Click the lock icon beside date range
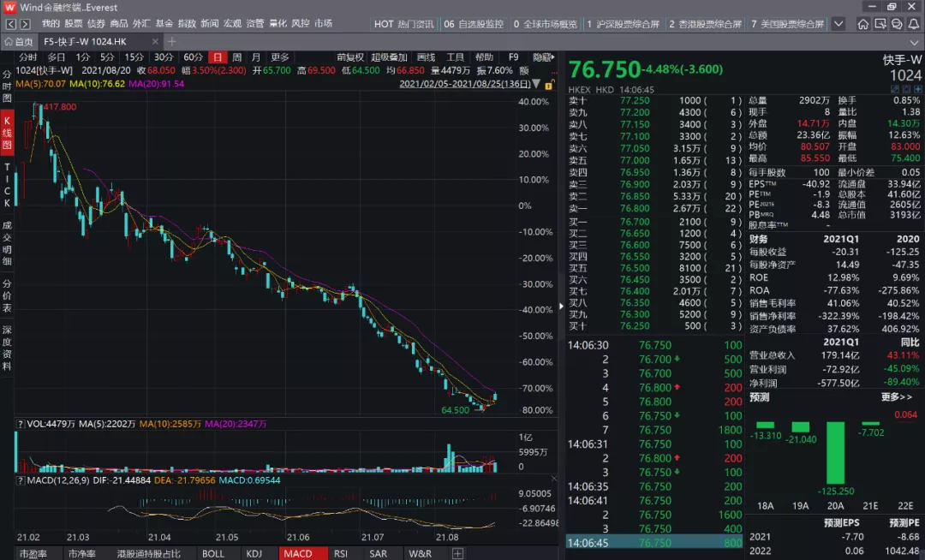 (549, 83)
